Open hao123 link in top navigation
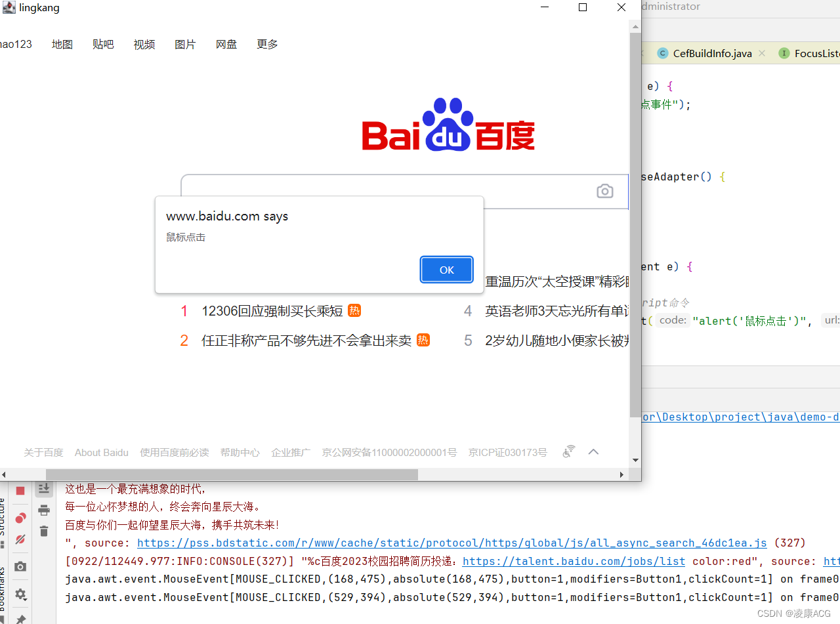 point(16,44)
